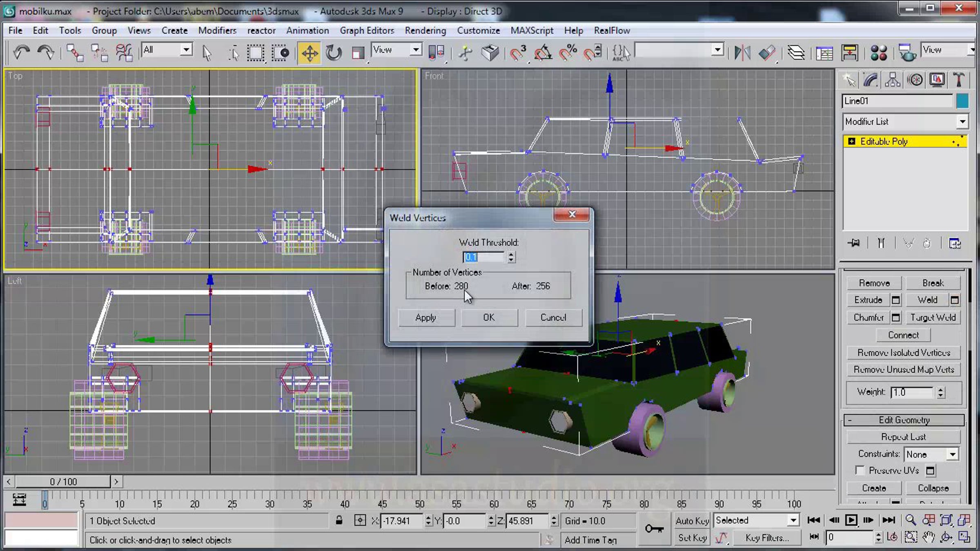Open the Material Editor icon
The image size is (980, 551).
878,53
